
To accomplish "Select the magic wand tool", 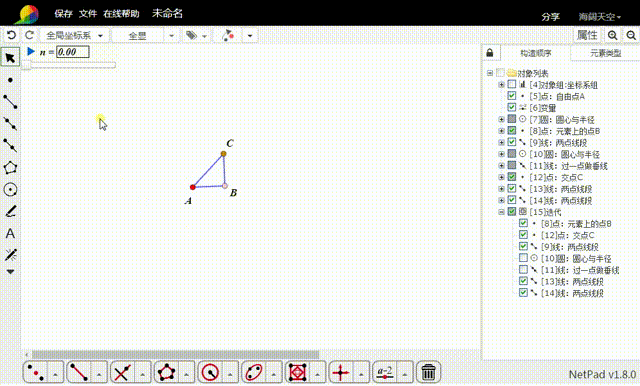I will click(10, 255).
